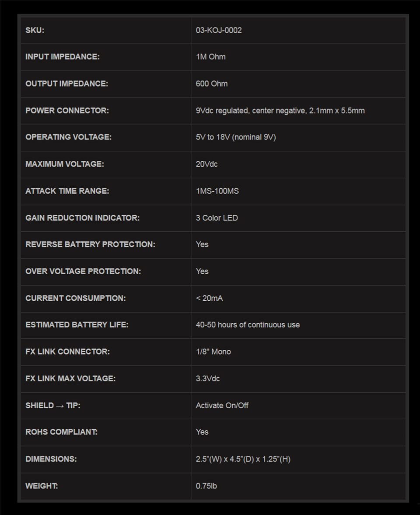Click the Weight label
Viewport: 420px width, 515px height.
point(42,486)
